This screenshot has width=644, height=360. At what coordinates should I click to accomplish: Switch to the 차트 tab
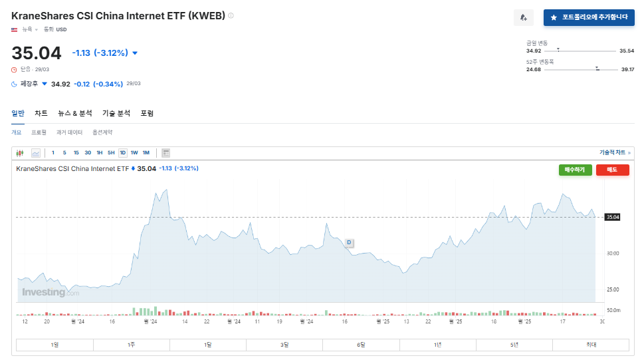click(x=41, y=113)
